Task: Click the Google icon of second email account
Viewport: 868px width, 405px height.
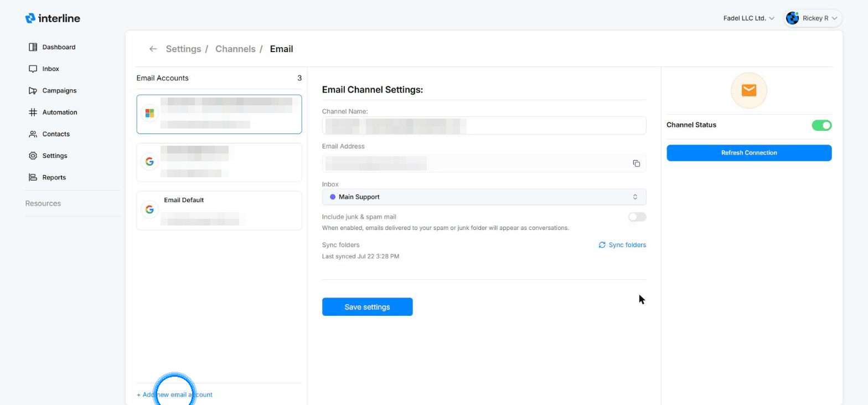Action: point(149,162)
